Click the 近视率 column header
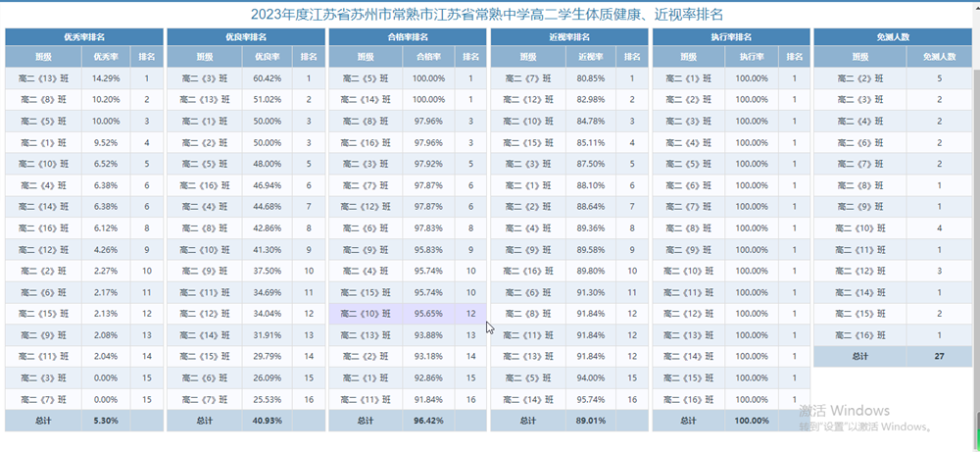980x452 pixels. [x=591, y=57]
